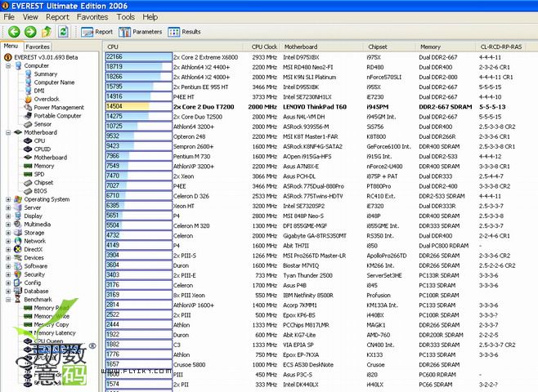The image size is (538, 392).
Task: Select the Overclock item icon
Action: coord(29,99)
